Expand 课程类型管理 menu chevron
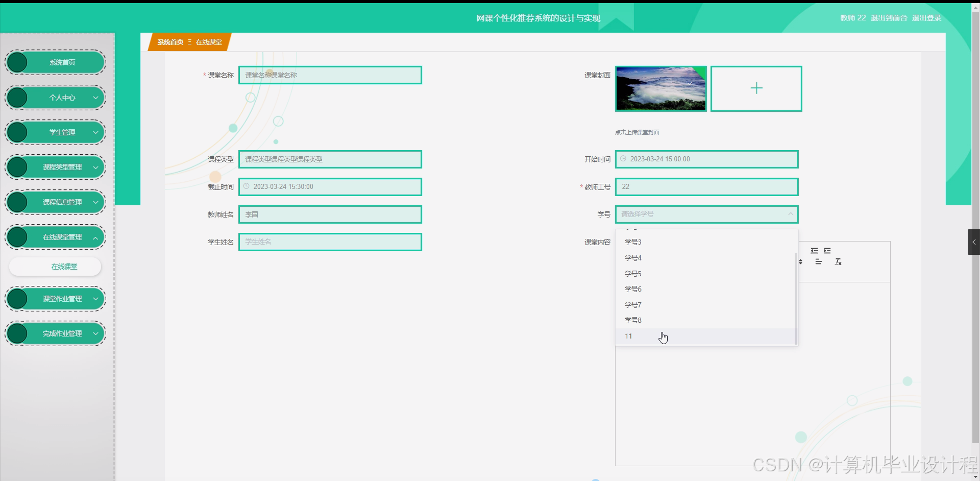 click(95, 167)
